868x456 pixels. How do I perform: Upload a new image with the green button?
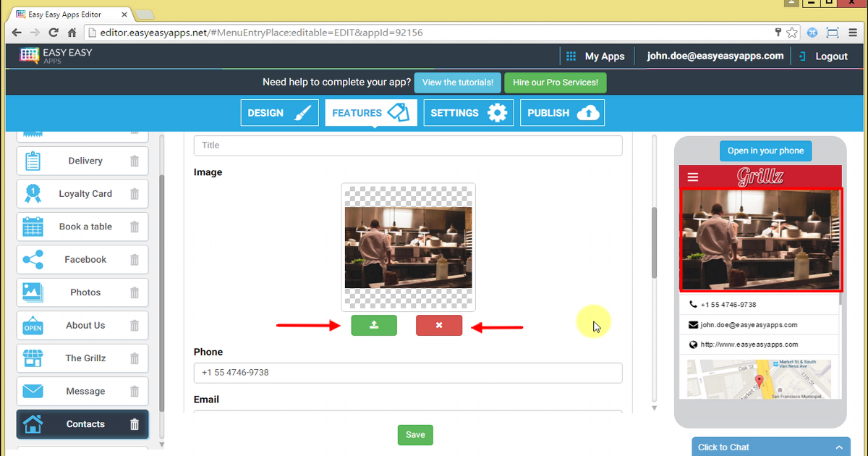point(374,325)
